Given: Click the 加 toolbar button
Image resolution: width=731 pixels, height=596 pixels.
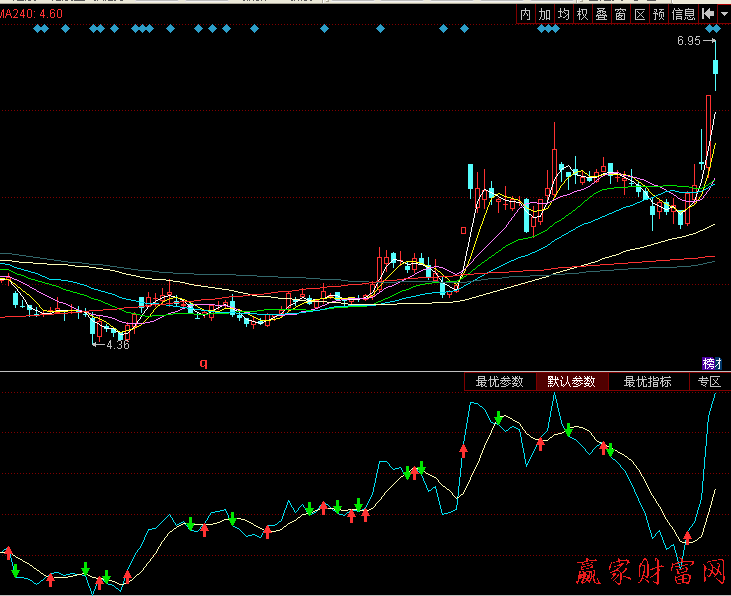Looking at the screenshot, I should (x=545, y=14).
